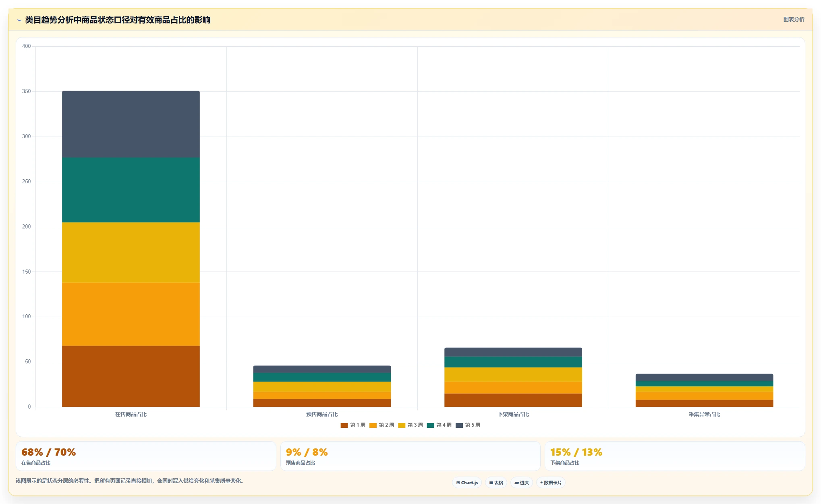821x504 pixels.
Task: Click the yellow 第3周 segment of 预售商品占比 bar
Action: (x=322, y=387)
